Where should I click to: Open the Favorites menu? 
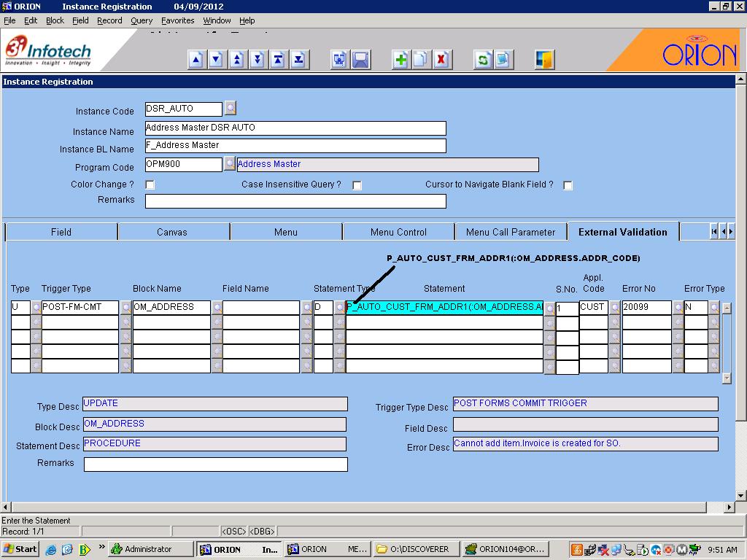pos(178,20)
